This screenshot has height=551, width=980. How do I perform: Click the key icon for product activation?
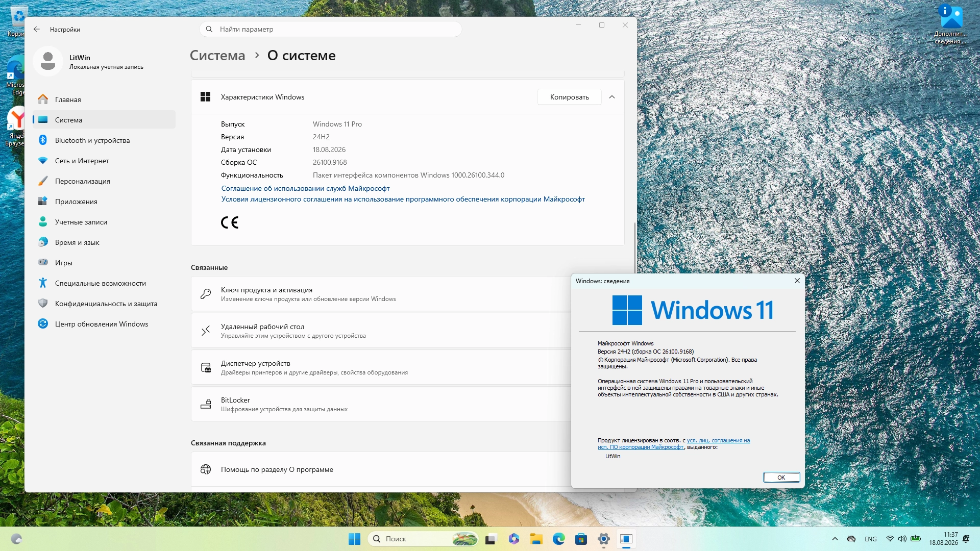coord(206,294)
